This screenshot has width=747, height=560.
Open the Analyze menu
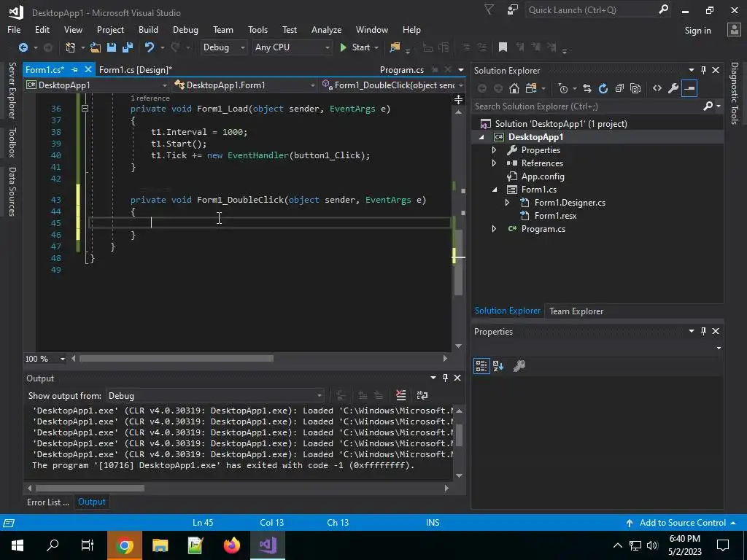click(x=326, y=29)
